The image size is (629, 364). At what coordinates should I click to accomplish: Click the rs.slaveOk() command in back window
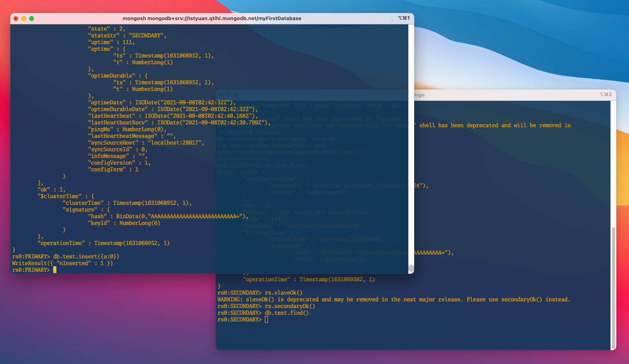click(x=284, y=293)
